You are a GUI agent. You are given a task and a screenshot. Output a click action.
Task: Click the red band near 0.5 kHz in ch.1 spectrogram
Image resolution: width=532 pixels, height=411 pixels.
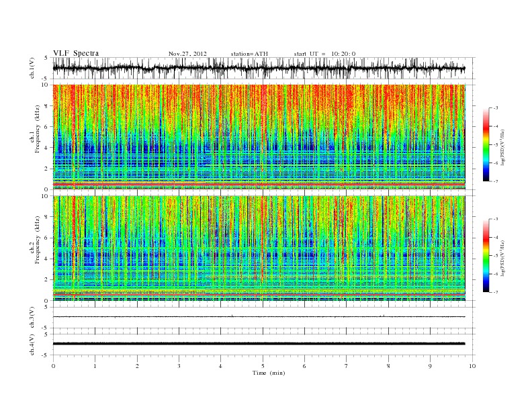(259, 184)
